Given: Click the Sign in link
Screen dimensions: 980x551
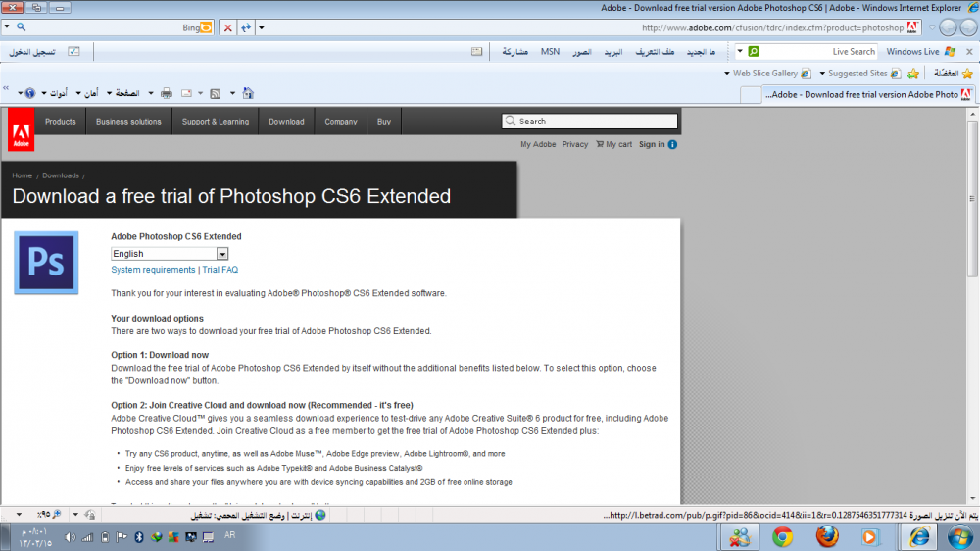Looking at the screenshot, I should coord(652,144).
